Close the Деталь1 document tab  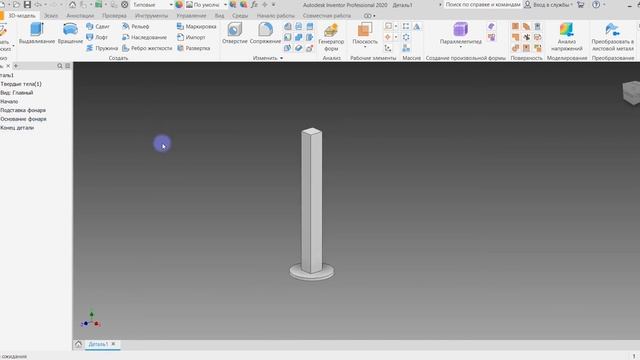[113, 344]
